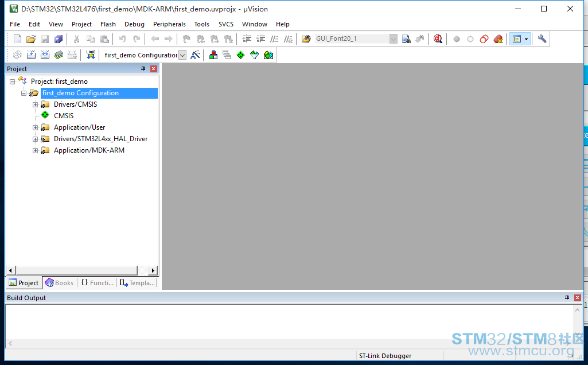Switch to the Templates tab

(x=137, y=283)
